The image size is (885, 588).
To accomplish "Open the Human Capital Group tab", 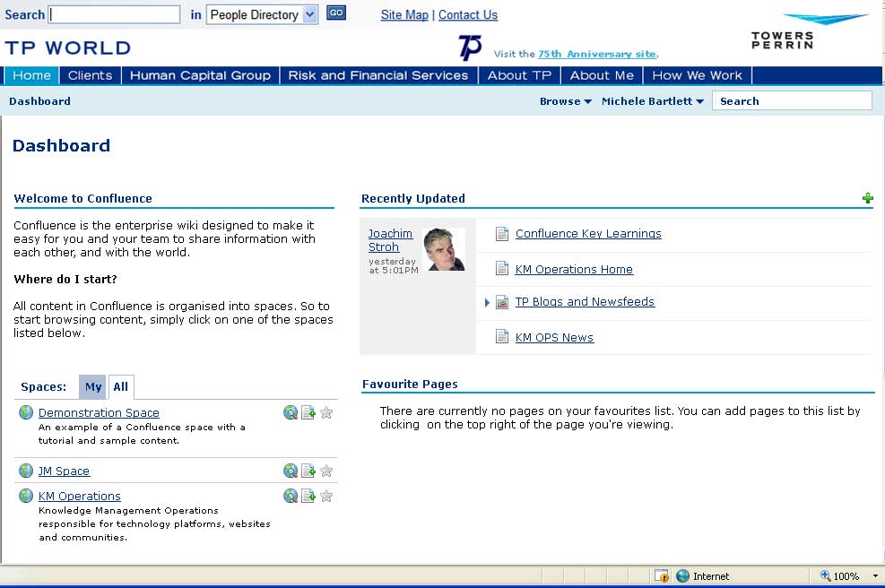I will pyautogui.click(x=200, y=75).
